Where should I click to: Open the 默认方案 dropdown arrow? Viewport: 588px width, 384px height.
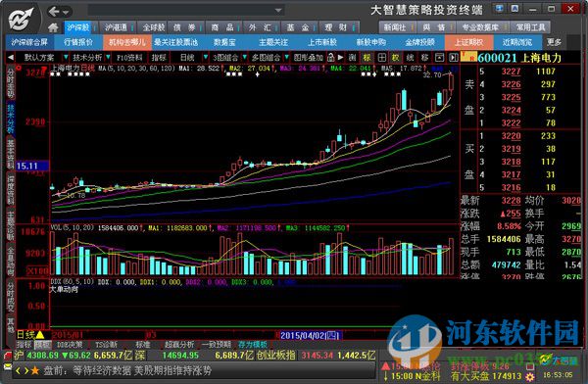click(66, 58)
